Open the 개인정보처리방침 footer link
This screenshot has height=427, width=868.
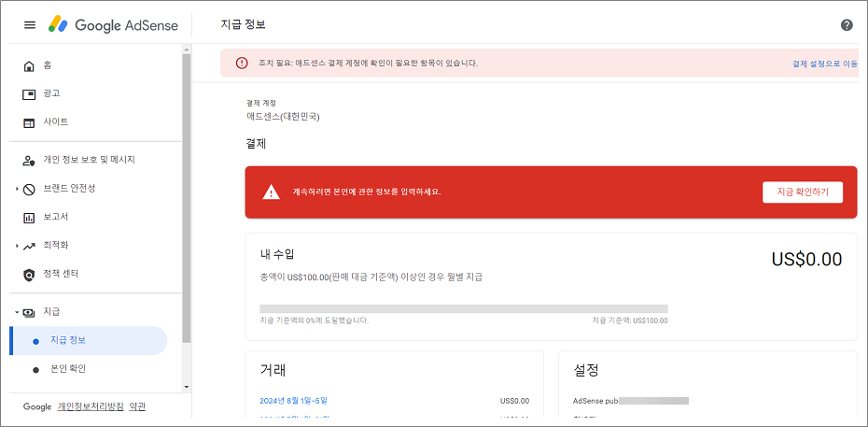91,406
